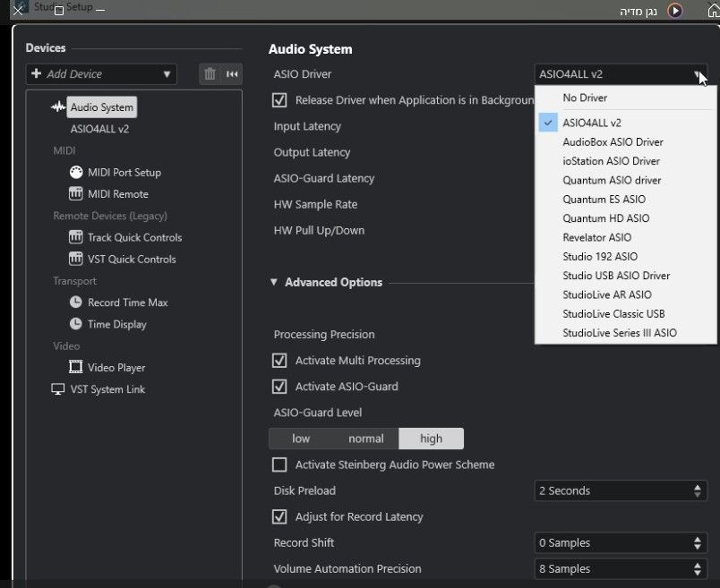Toggle Release Driver when Application is in Background
Screen dimensions: 720x588
[x=279, y=100]
